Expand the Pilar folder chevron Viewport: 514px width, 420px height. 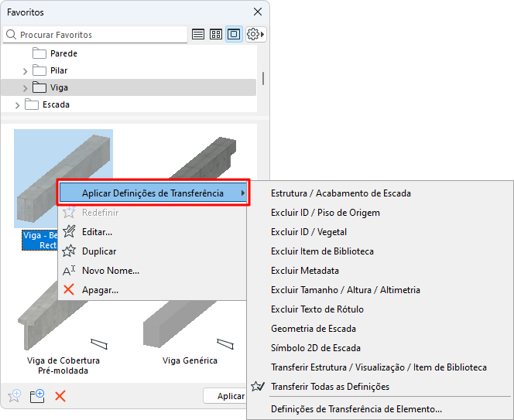(26, 70)
